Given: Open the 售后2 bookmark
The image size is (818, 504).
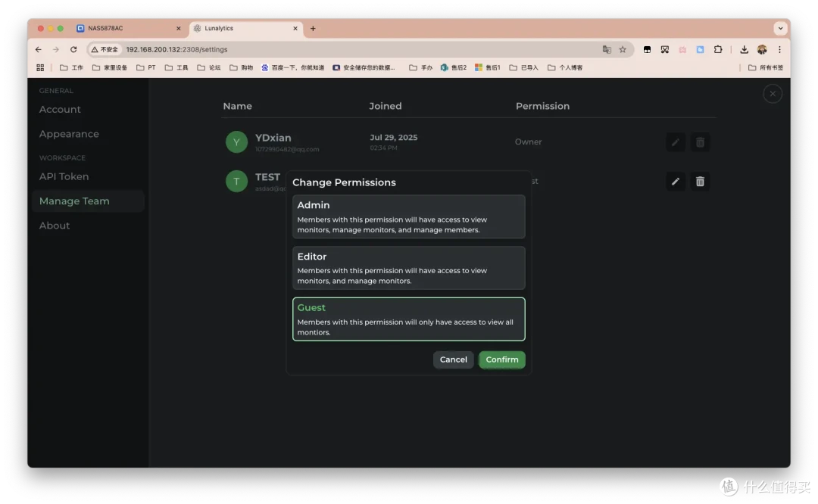Looking at the screenshot, I should point(454,68).
